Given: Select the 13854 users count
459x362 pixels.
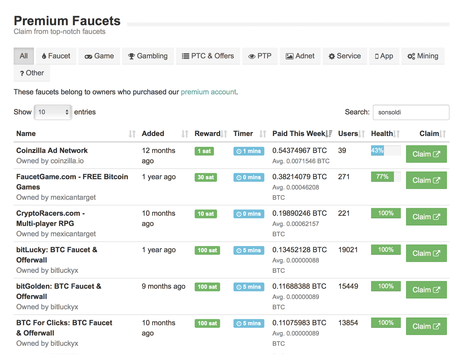Looking at the screenshot, I should point(348,323).
